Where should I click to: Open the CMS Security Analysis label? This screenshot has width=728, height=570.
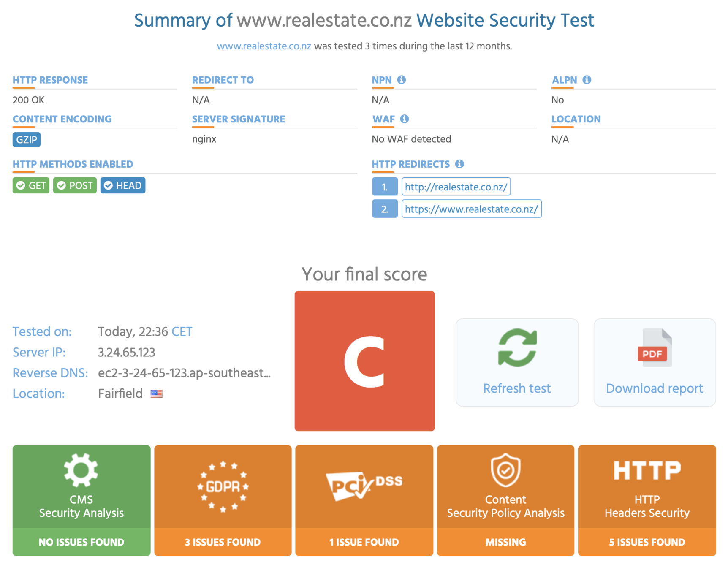coord(81,506)
